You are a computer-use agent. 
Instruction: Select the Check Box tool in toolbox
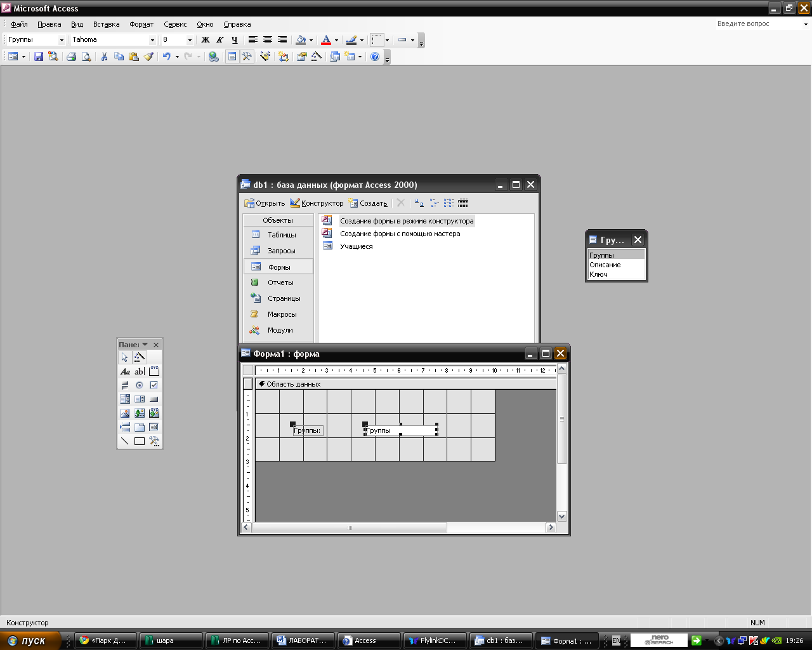coord(154,385)
